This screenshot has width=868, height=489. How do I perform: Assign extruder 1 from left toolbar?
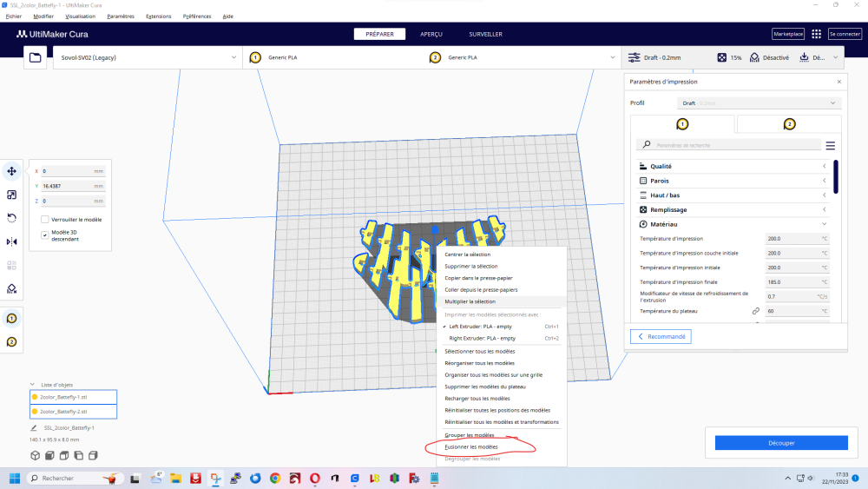point(11,319)
